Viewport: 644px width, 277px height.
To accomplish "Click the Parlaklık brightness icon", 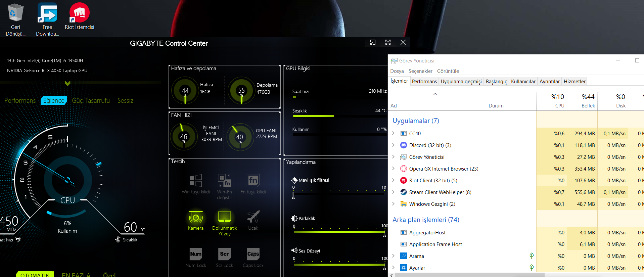I will point(294,218).
